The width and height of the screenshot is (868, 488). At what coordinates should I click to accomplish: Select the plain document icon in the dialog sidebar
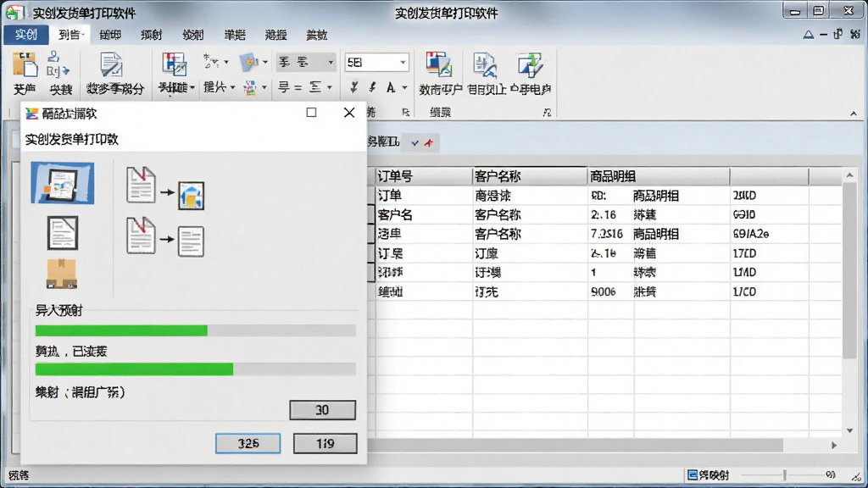[62, 233]
